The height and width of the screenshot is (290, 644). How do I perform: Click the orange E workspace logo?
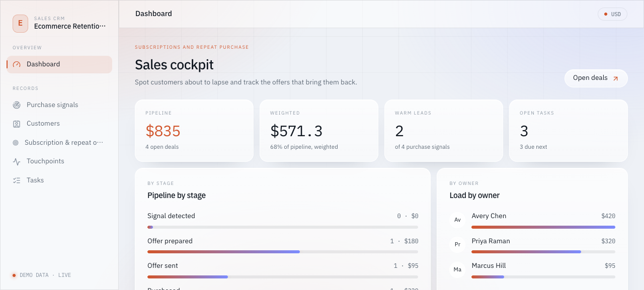click(x=20, y=23)
